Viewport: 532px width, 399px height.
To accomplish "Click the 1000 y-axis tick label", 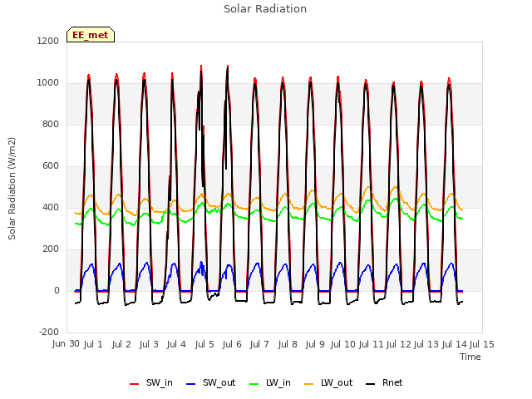I will (x=48, y=83).
